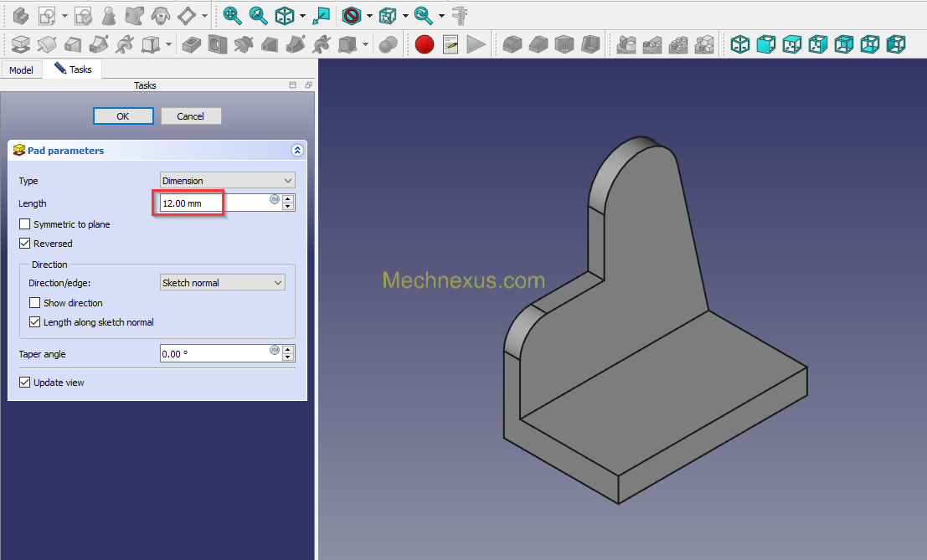Uncheck the Update view checkbox
Image resolution: width=927 pixels, height=560 pixels.
pyautogui.click(x=25, y=383)
